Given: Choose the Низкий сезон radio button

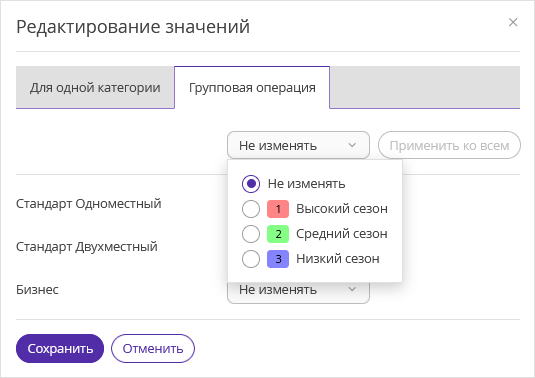Looking at the screenshot, I should (x=251, y=259).
